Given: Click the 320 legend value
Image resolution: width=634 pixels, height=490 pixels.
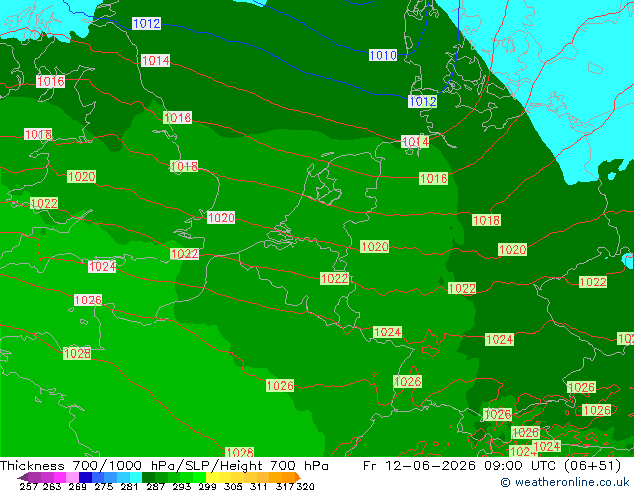Looking at the screenshot, I should (x=305, y=486).
